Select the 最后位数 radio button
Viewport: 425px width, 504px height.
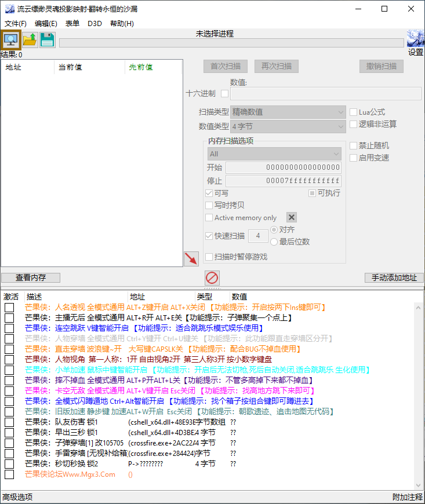click(274, 242)
